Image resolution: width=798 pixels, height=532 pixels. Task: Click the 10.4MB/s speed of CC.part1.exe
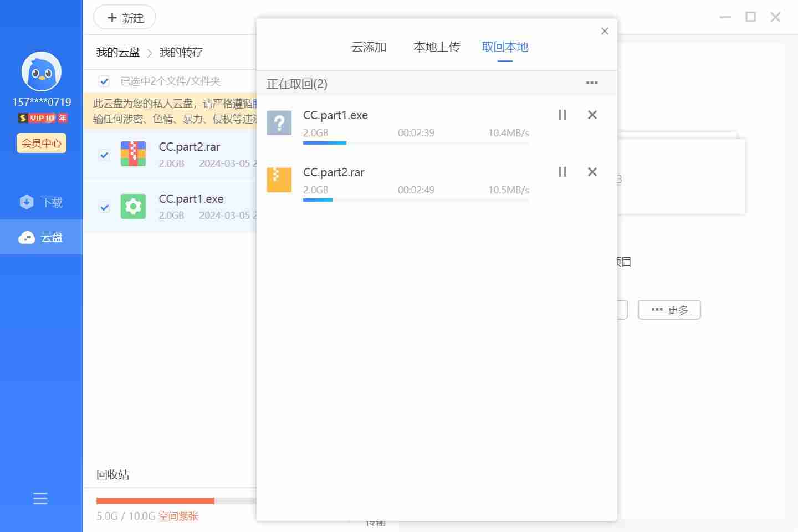coord(509,133)
